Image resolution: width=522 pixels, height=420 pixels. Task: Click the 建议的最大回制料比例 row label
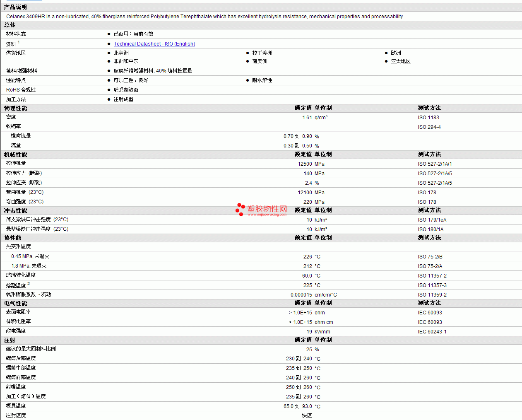pyautogui.click(x=31, y=349)
